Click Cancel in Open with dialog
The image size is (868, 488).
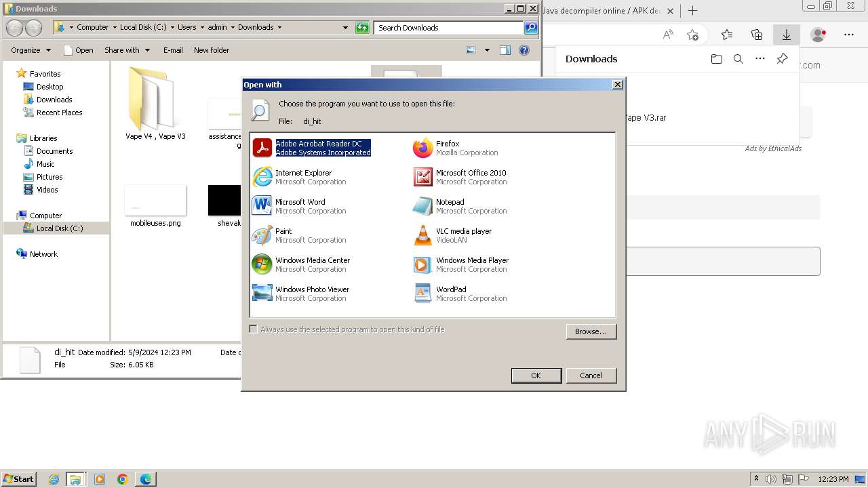591,375
